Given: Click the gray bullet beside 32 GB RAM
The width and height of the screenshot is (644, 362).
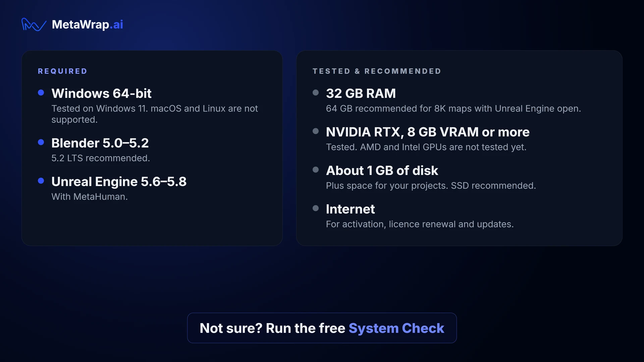Looking at the screenshot, I should click(316, 93).
